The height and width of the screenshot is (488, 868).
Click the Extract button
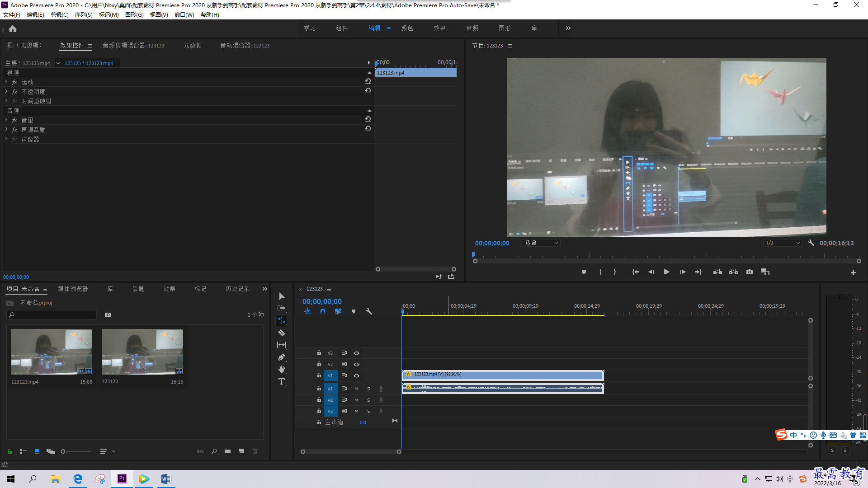(x=733, y=272)
